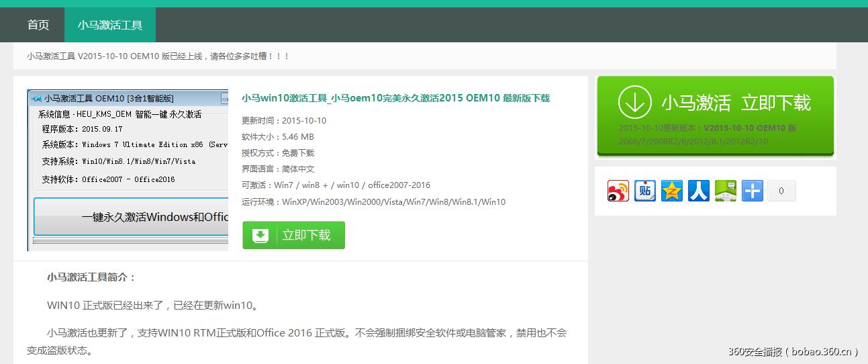Click the software screenshot thumbnail

128,170
